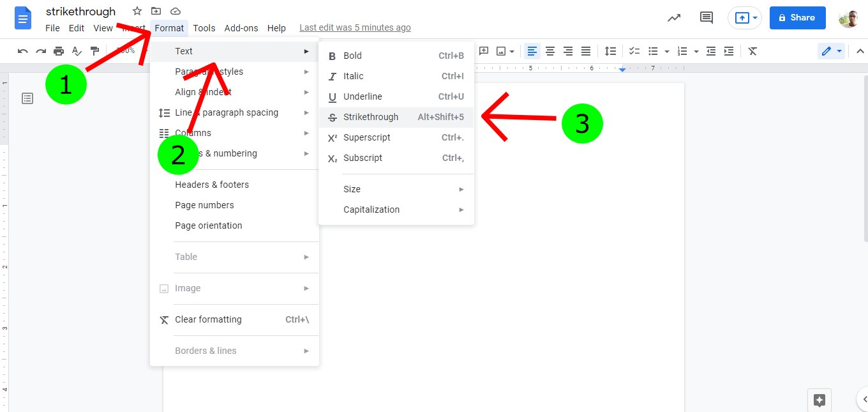868x412 pixels.
Task: Toggle the Checklist icon
Action: click(635, 51)
